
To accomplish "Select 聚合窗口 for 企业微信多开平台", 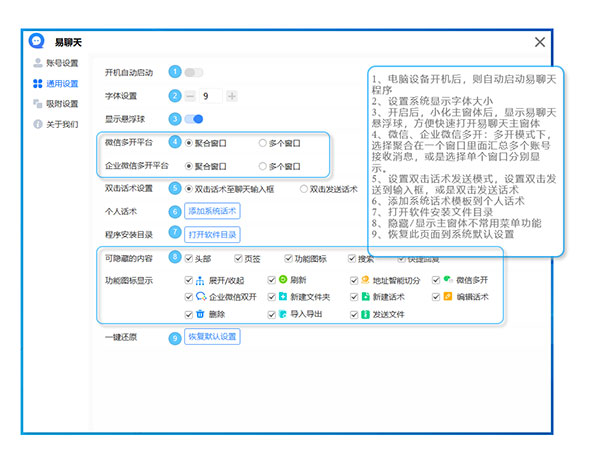I will (189, 166).
